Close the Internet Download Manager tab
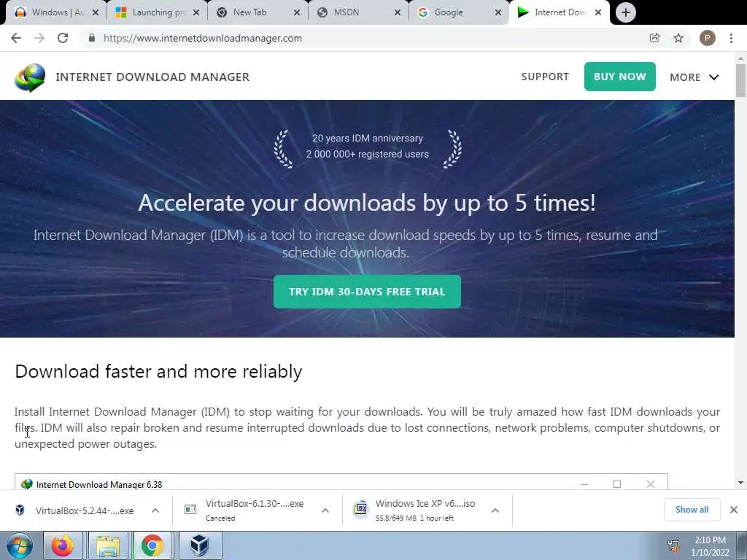This screenshot has height=560, width=747. (x=598, y=12)
